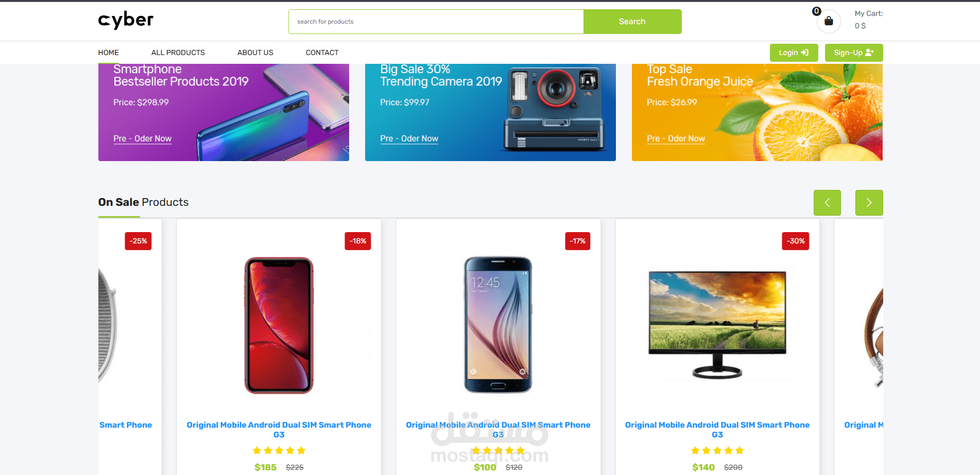Show next on-sale products with right arrow

(x=869, y=203)
